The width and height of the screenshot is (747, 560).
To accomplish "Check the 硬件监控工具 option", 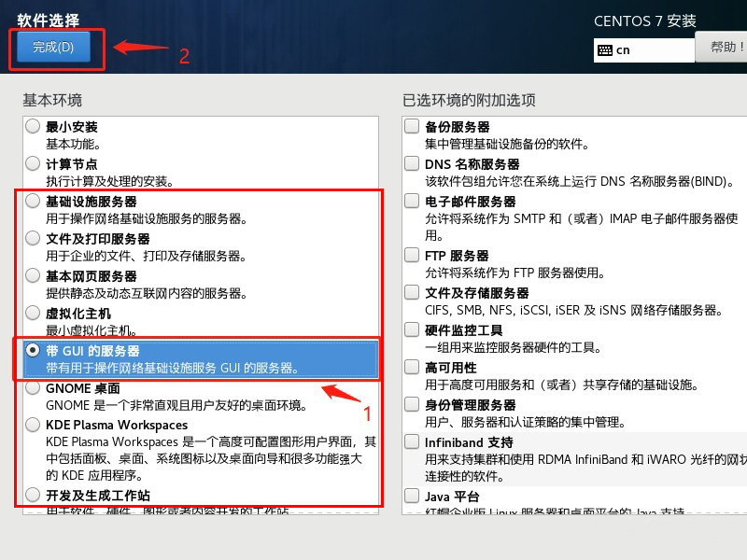I will pos(412,329).
